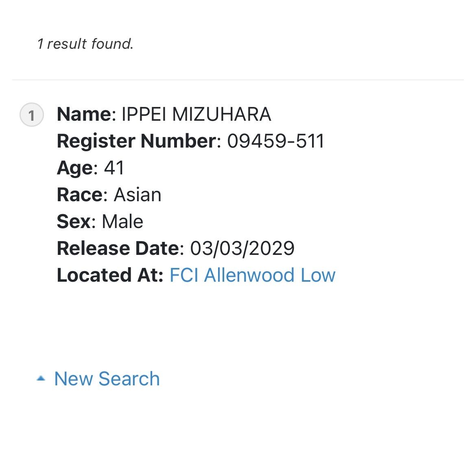This screenshot has height=450, width=476.
Task: Click the Located At label
Action: pos(110,275)
